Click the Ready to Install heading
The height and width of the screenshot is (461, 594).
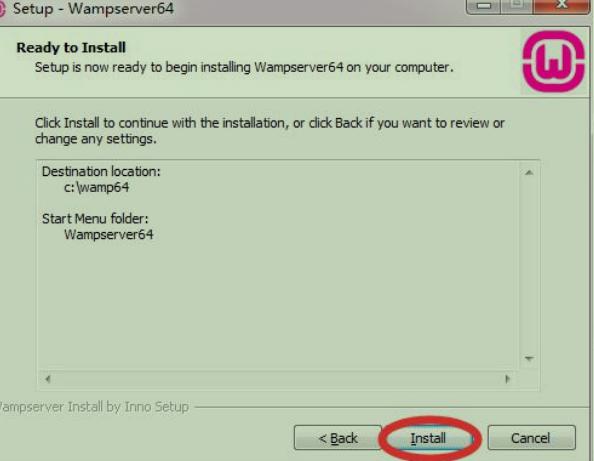coord(71,48)
